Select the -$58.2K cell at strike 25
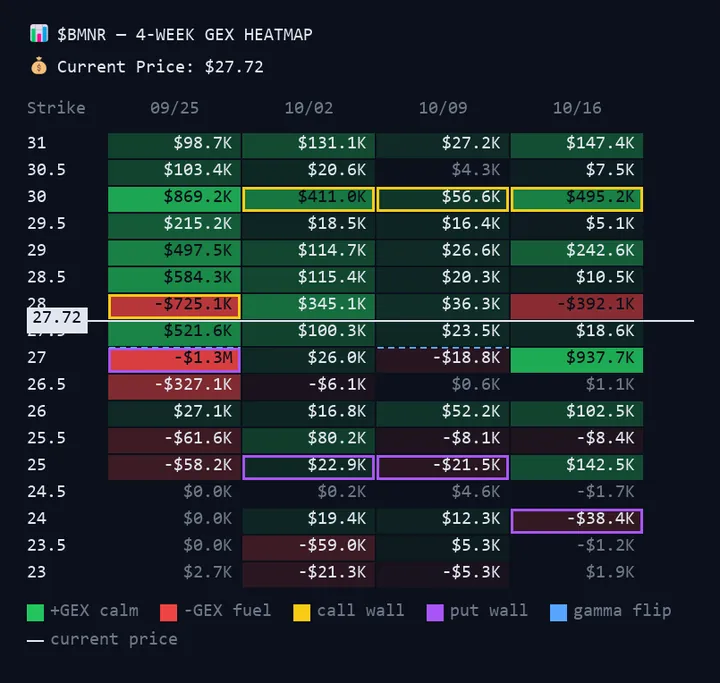The height and width of the screenshot is (683, 720). tap(174, 468)
